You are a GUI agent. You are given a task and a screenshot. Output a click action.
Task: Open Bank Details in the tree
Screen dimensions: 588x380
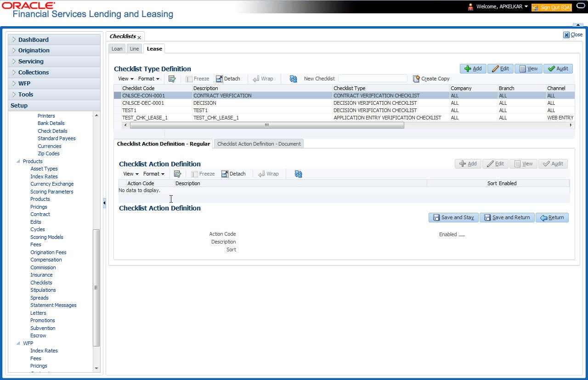click(51, 123)
